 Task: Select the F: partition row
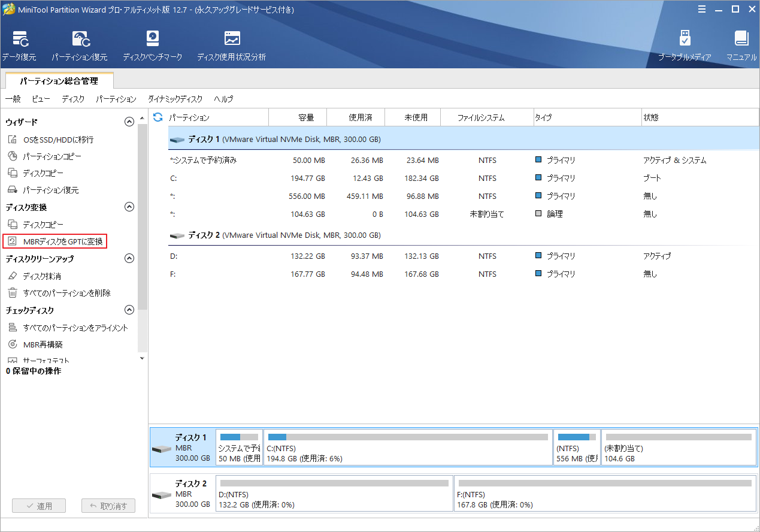(463, 274)
